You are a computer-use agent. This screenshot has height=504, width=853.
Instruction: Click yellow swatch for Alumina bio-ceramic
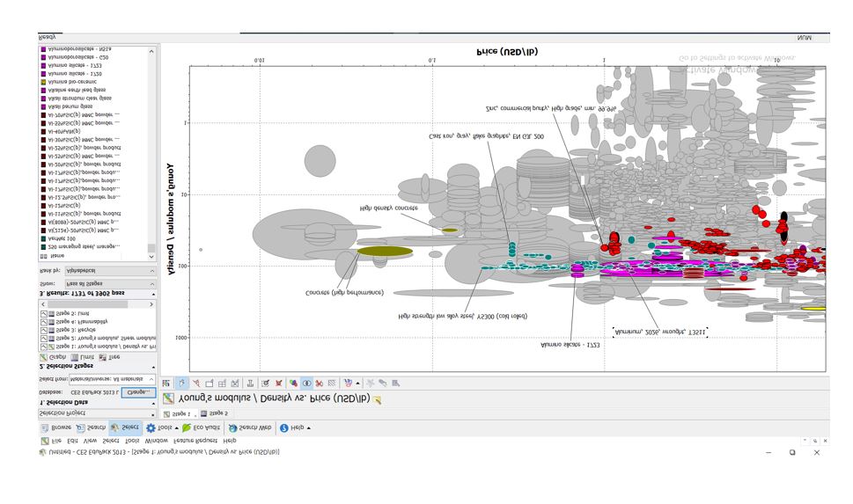click(x=43, y=82)
